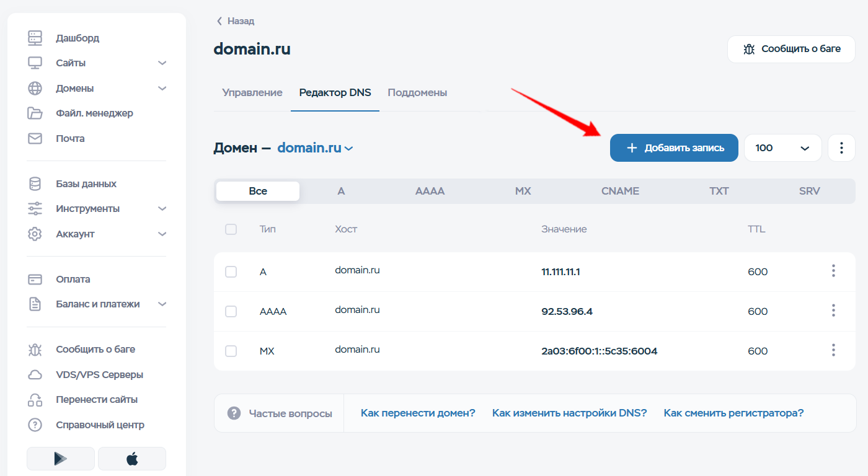Viewport: 868px width, 476px height.
Task: Expand the Account menu chevron
Action: 162,234
